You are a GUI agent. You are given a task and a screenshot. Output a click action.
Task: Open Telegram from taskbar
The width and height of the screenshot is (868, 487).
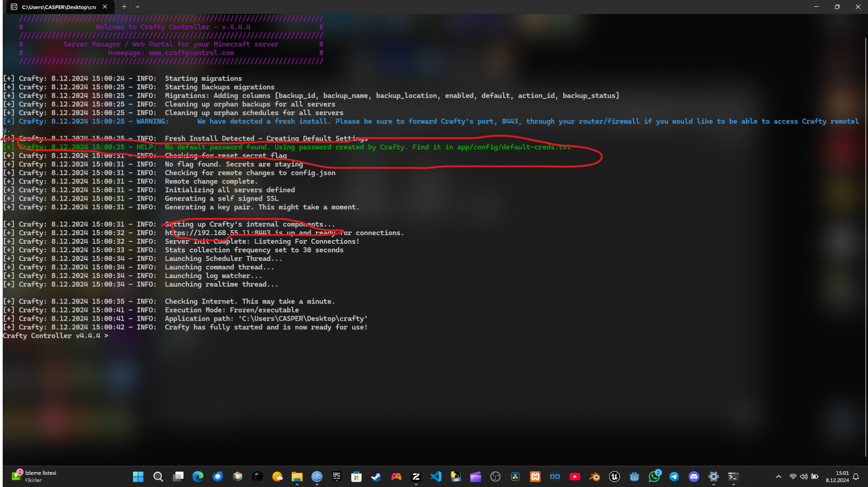(674, 477)
